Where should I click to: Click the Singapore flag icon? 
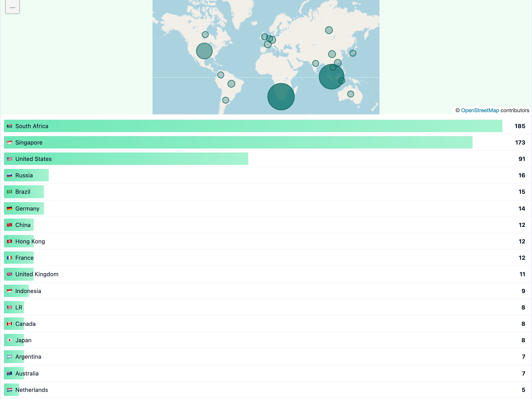(9, 142)
